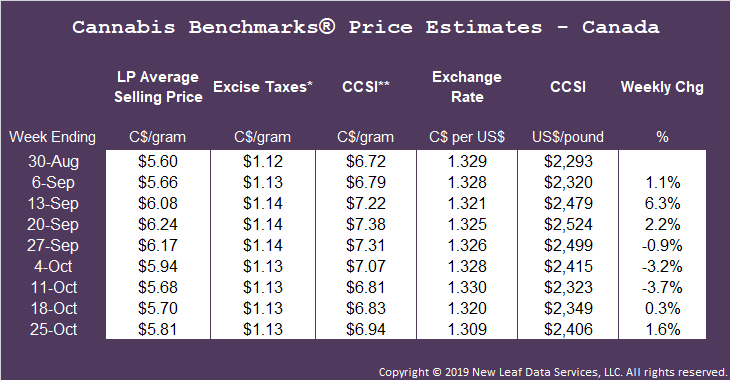Select the US$/pound unit label
Viewport: 731px width, 381px height.
pyautogui.click(x=568, y=137)
